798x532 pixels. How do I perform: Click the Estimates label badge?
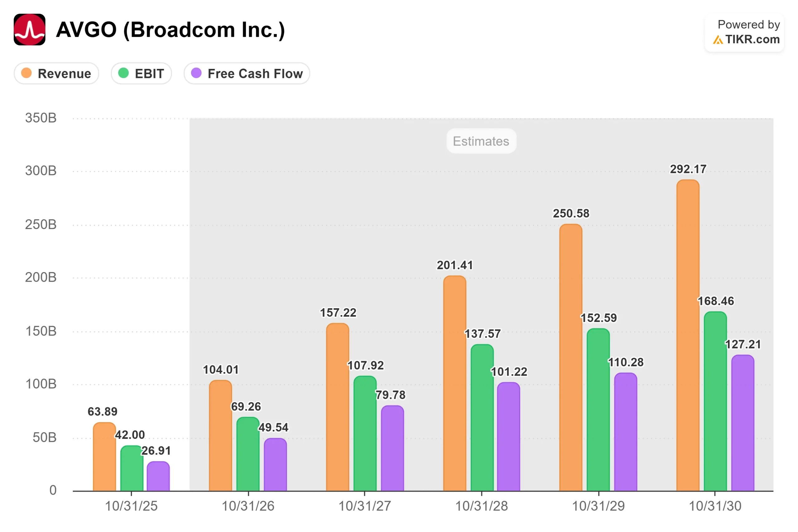coord(481,141)
